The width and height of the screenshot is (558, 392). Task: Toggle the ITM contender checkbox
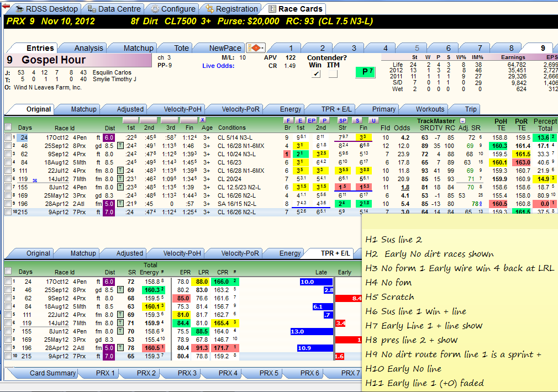click(333, 73)
